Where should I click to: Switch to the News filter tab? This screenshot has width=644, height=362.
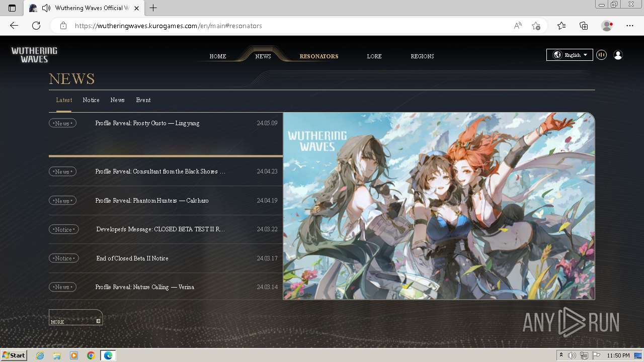[x=118, y=100]
